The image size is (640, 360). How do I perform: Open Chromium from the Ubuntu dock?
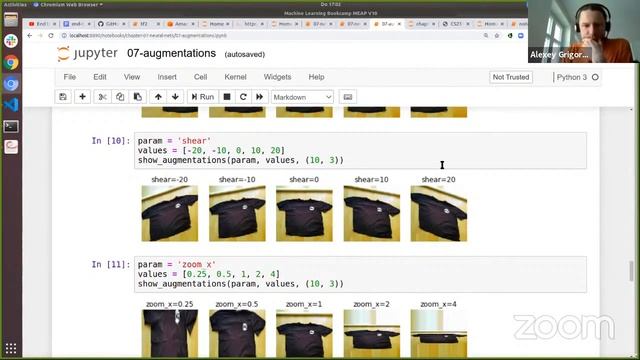(x=11, y=84)
